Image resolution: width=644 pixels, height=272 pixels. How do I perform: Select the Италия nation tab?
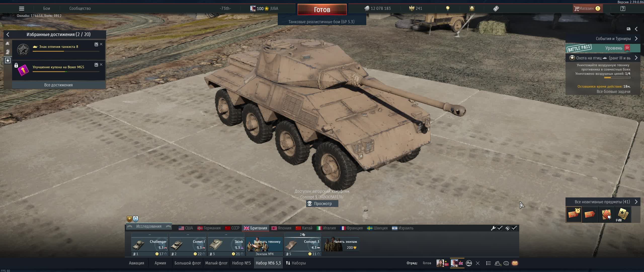click(326, 228)
